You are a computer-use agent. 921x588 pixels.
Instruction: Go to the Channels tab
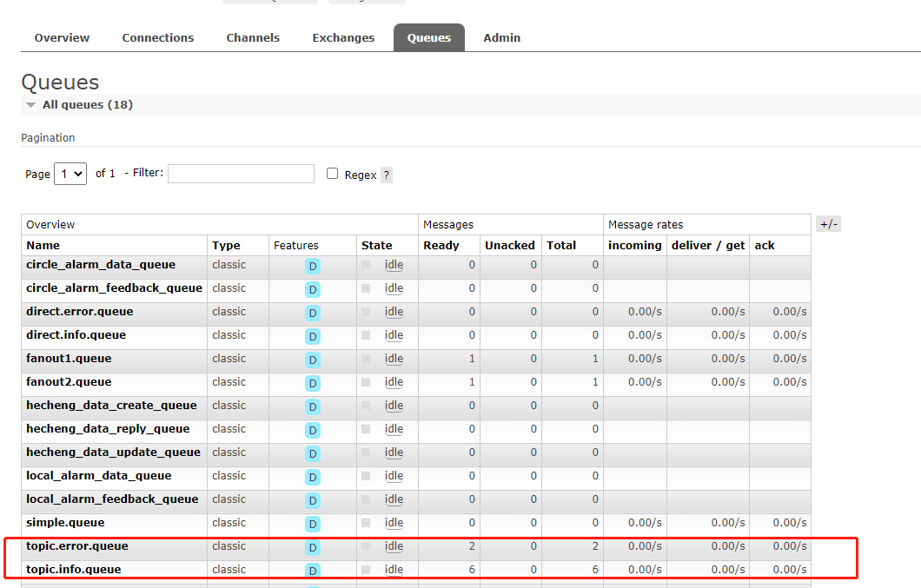[x=253, y=37]
